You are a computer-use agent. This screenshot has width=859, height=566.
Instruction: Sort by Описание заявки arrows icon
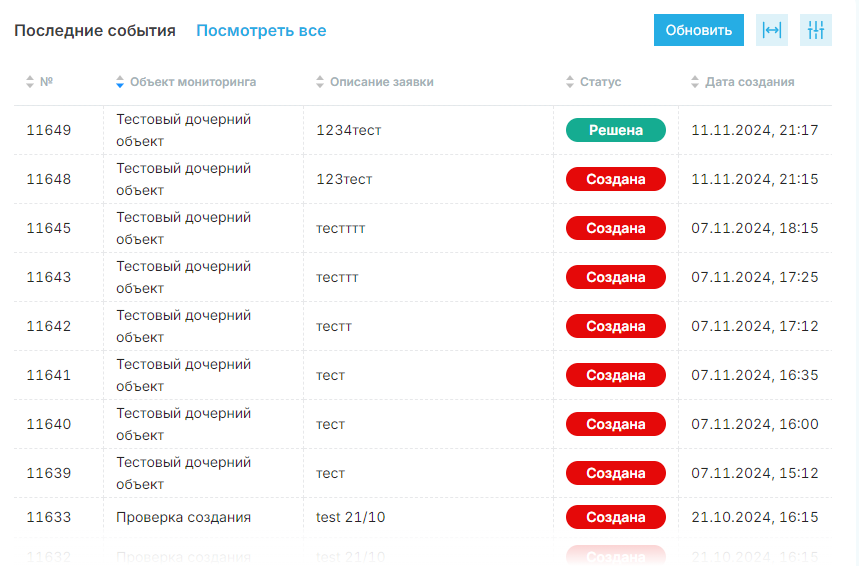(320, 82)
